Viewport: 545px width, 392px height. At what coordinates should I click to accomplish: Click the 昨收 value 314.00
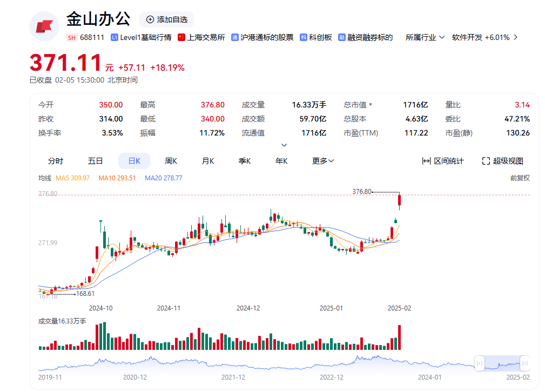pyautogui.click(x=111, y=119)
